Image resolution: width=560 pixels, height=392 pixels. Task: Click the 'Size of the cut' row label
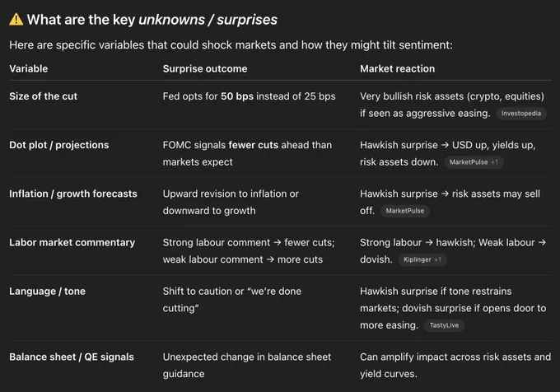[43, 96]
